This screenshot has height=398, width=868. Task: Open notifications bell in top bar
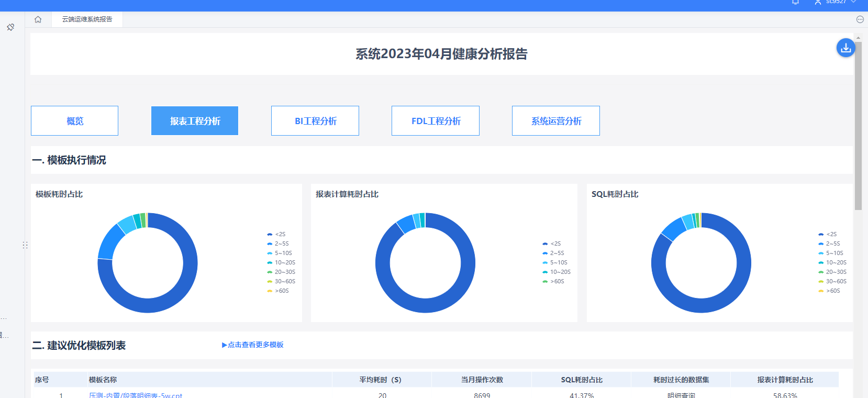point(795,2)
